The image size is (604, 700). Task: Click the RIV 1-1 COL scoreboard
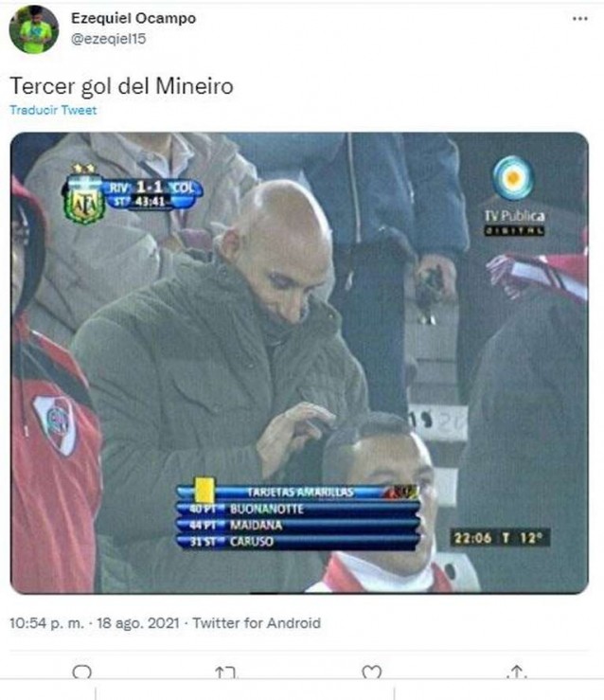point(153,194)
